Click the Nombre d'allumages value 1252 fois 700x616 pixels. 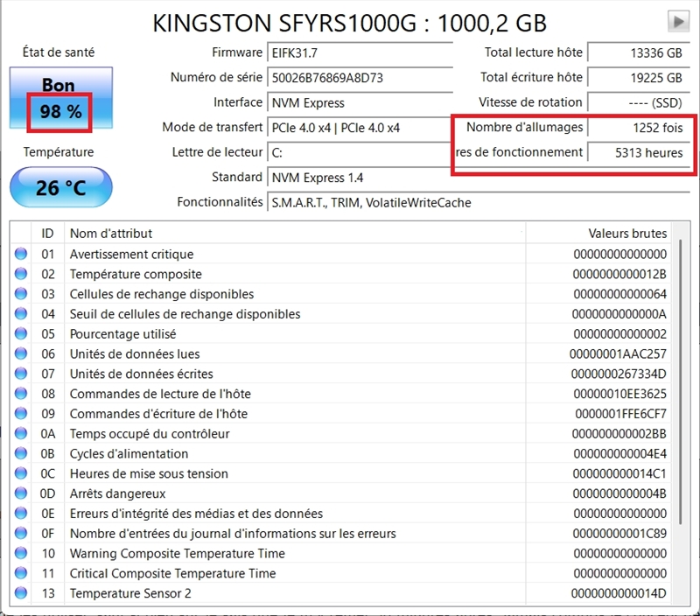coord(636,128)
